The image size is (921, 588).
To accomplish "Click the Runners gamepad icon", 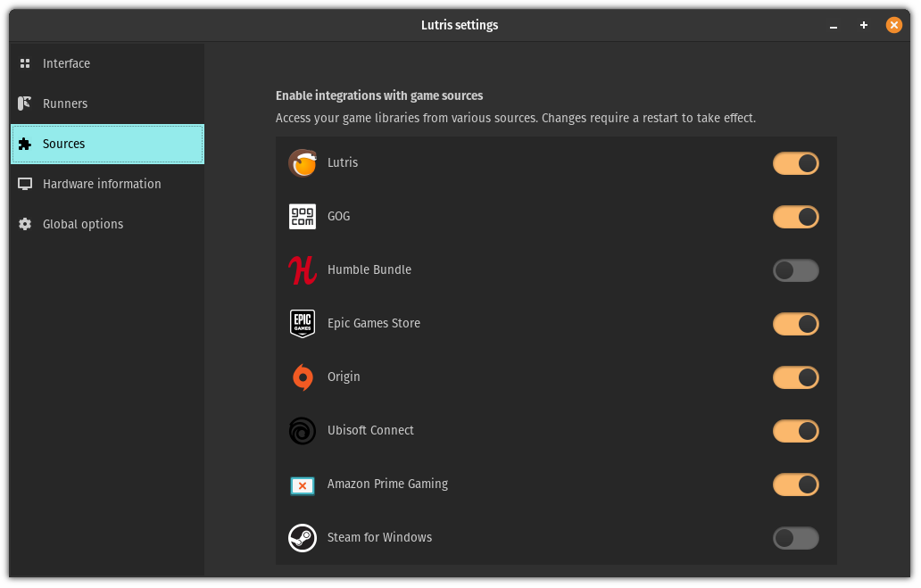I will 24,104.
